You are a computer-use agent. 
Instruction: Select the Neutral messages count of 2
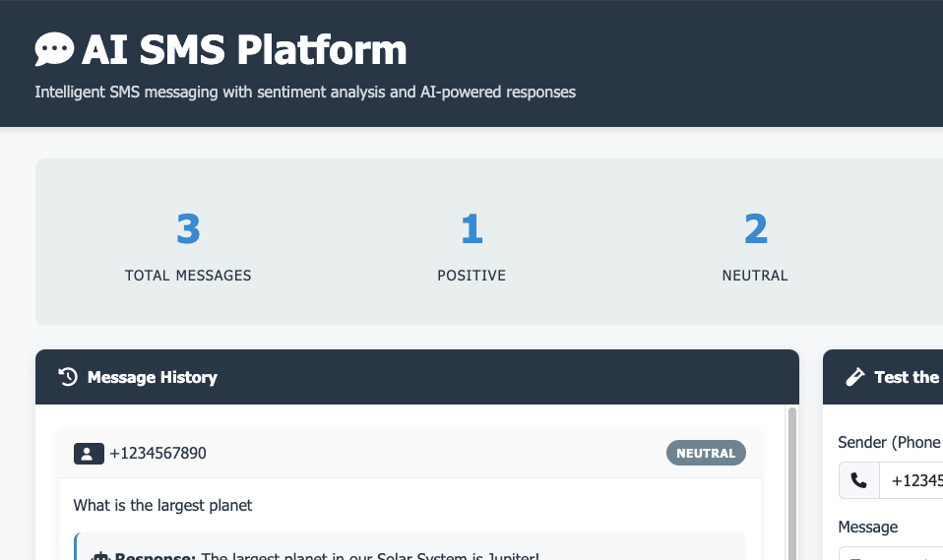pos(755,229)
